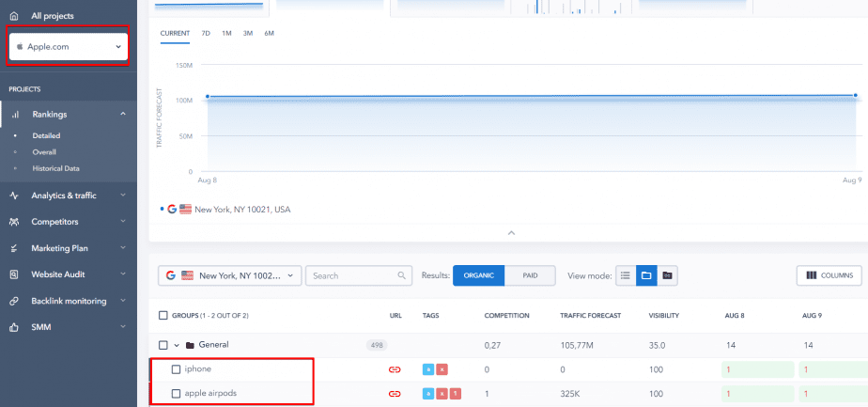Switch chart period to 1M
The width and height of the screenshot is (868, 407).
(x=226, y=33)
